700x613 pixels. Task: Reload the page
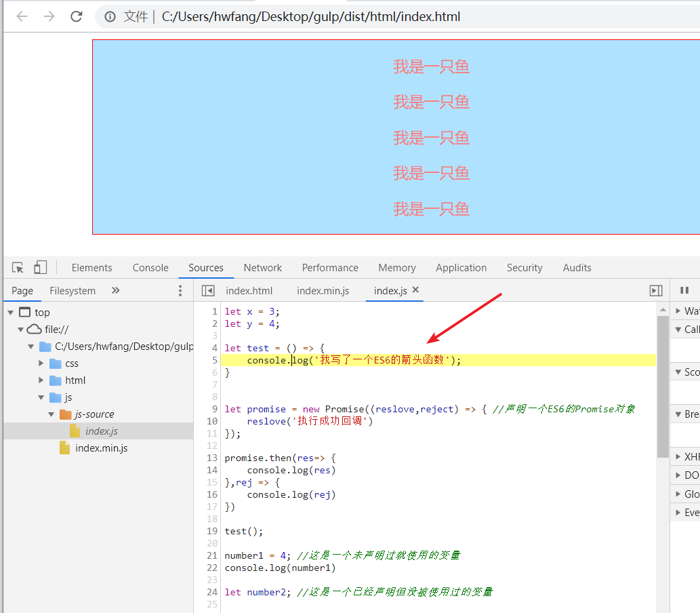pyautogui.click(x=77, y=16)
